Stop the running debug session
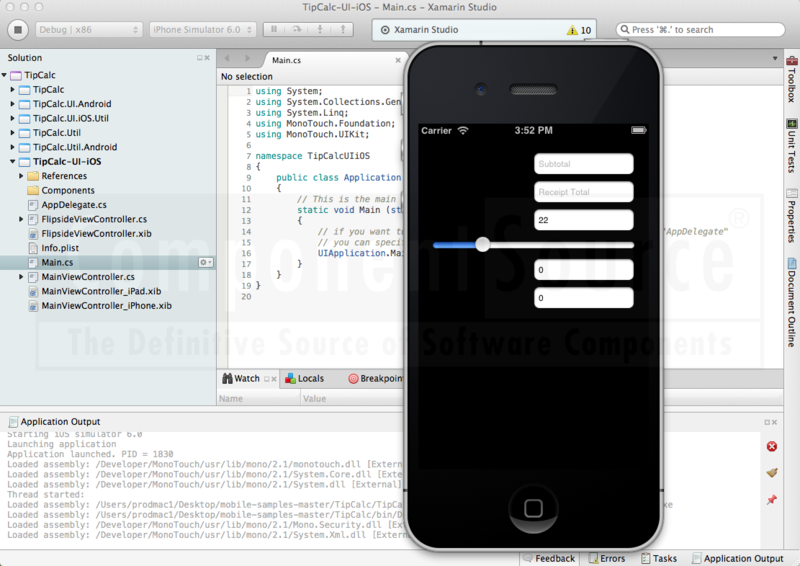 tap(18, 30)
